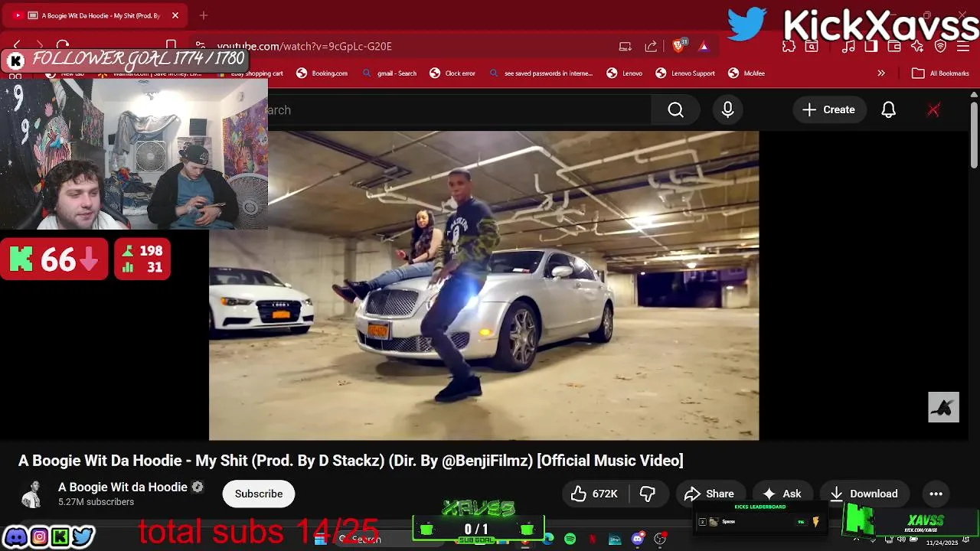Click the video title text
The height and width of the screenshot is (551, 980).
(351, 461)
